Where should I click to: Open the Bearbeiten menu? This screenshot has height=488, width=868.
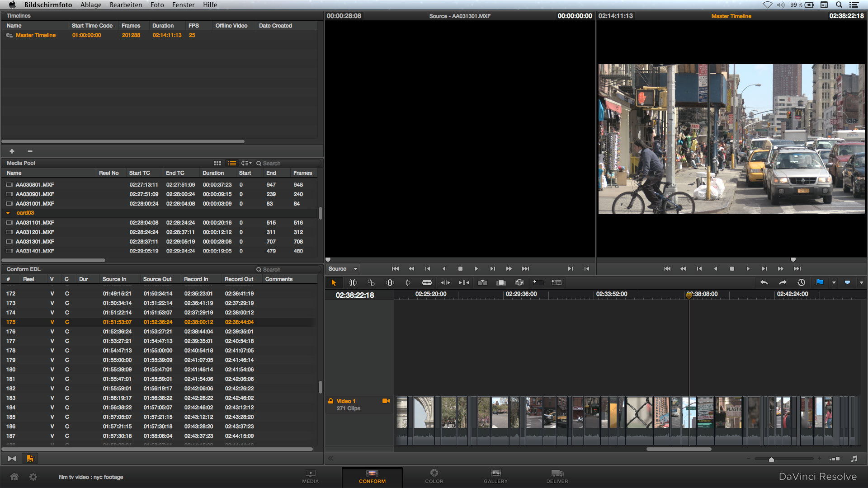pyautogui.click(x=126, y=5)
